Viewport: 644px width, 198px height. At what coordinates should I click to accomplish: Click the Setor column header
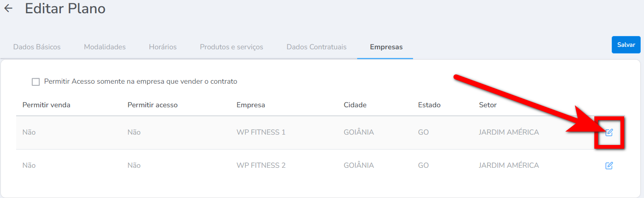[x=488, y=105]
